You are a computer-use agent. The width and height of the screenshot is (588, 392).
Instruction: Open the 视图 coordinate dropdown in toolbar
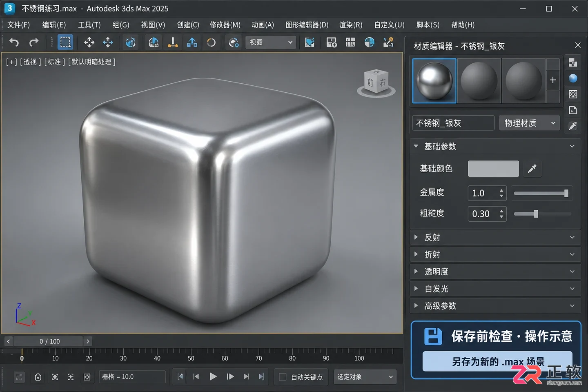click(x=271, y=42)
